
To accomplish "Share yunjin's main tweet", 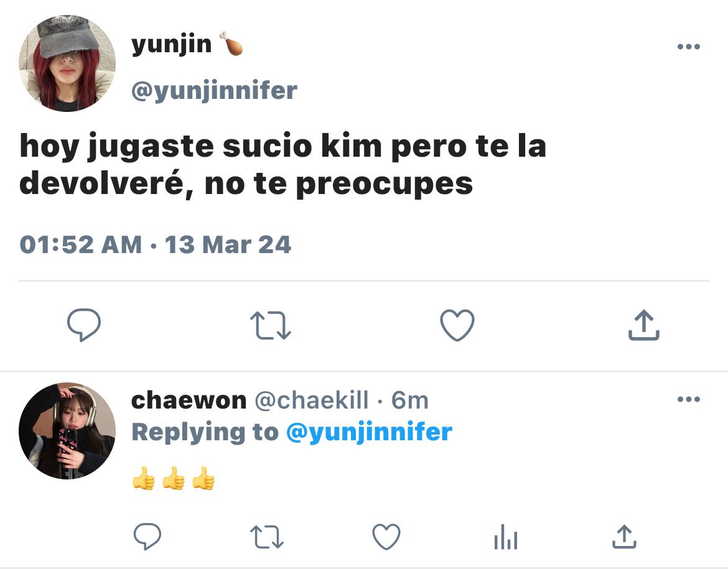I will pos(644,325).
